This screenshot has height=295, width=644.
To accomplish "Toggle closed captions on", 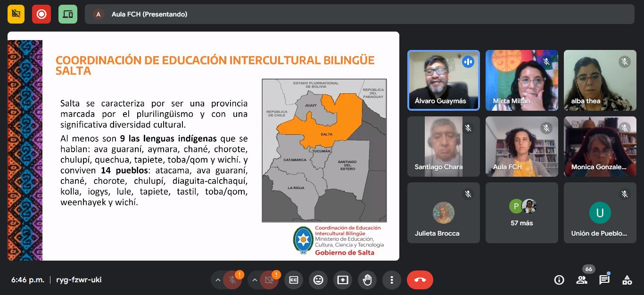I will point(294,280).
